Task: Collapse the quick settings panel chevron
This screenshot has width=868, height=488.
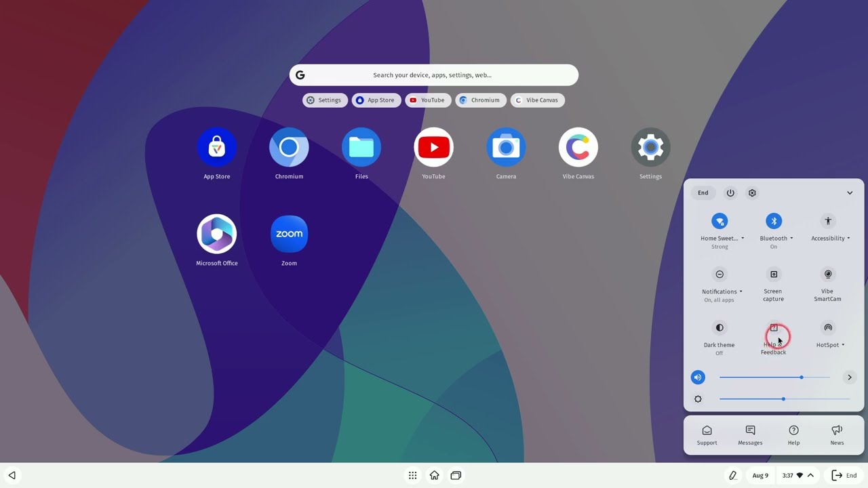Action: pos(850,193)
